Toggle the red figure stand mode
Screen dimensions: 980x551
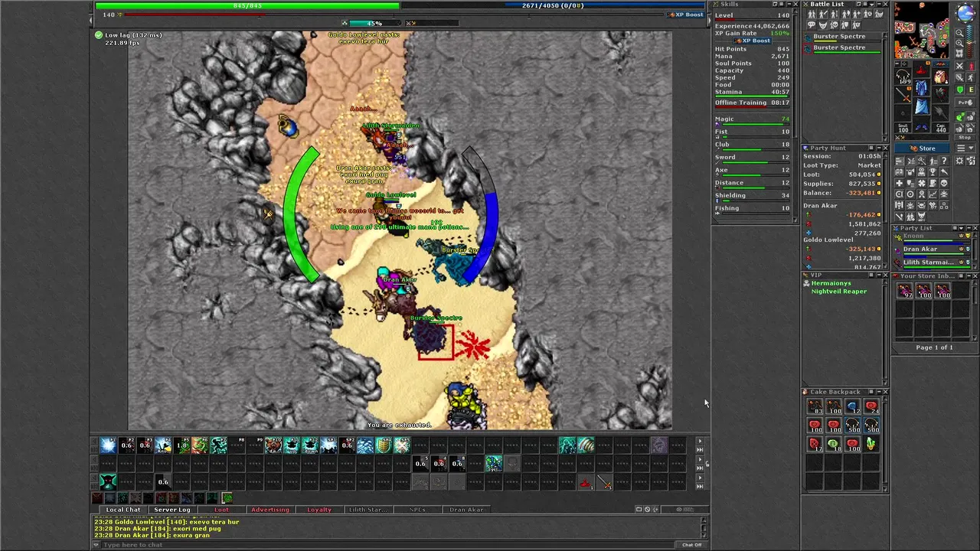971,67
